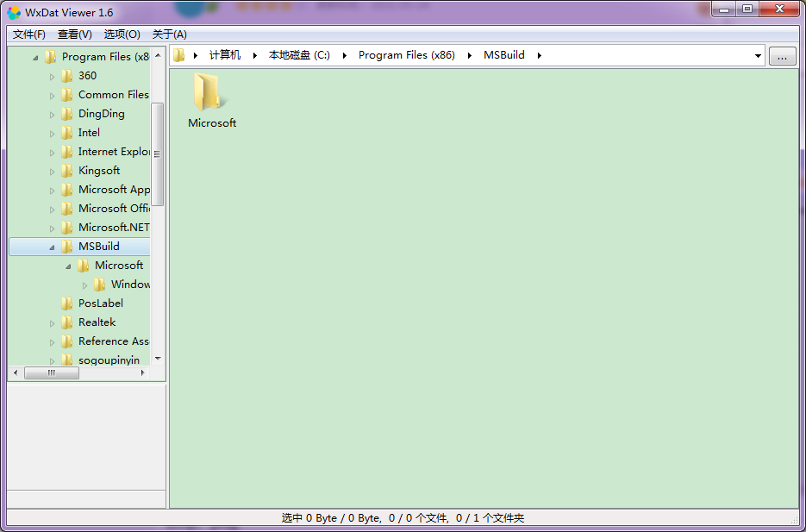The image size is (806, 532).
Task: Select the 360 folder icon in tree
Action: [x=67, y=76]
